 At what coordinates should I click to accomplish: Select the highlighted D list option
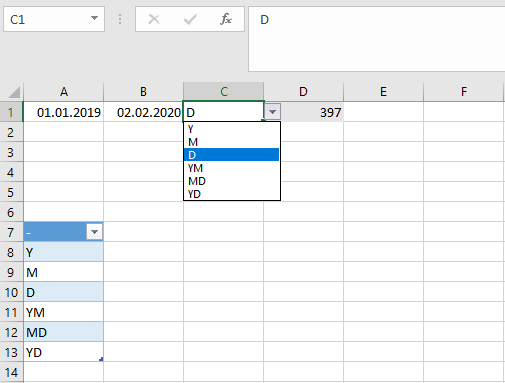[231, 155]
